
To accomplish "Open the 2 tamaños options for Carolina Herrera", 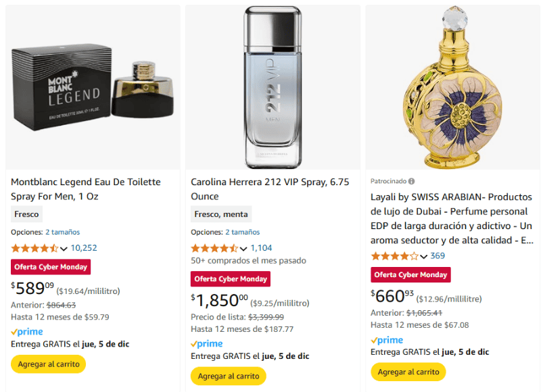I will [x=242, y=231].
